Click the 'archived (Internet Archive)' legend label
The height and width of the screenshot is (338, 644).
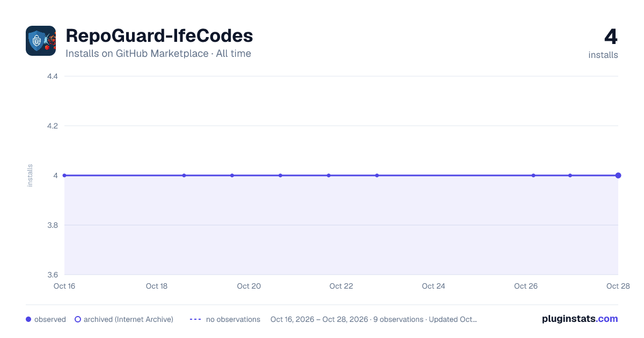[128, 319]
